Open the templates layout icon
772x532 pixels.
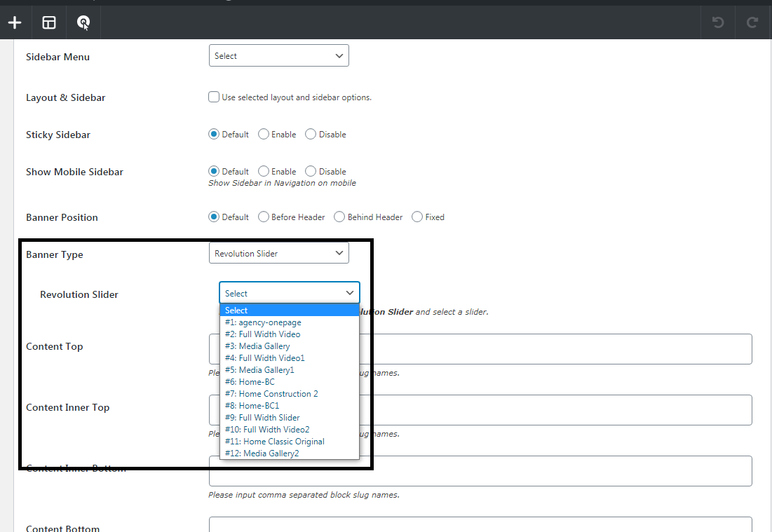tap(49, 23)
